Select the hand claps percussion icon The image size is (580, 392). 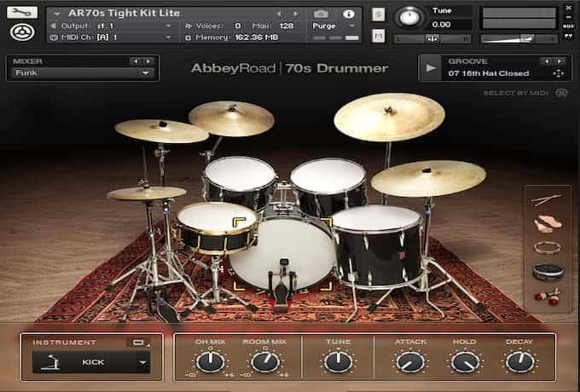pos(548,223)
